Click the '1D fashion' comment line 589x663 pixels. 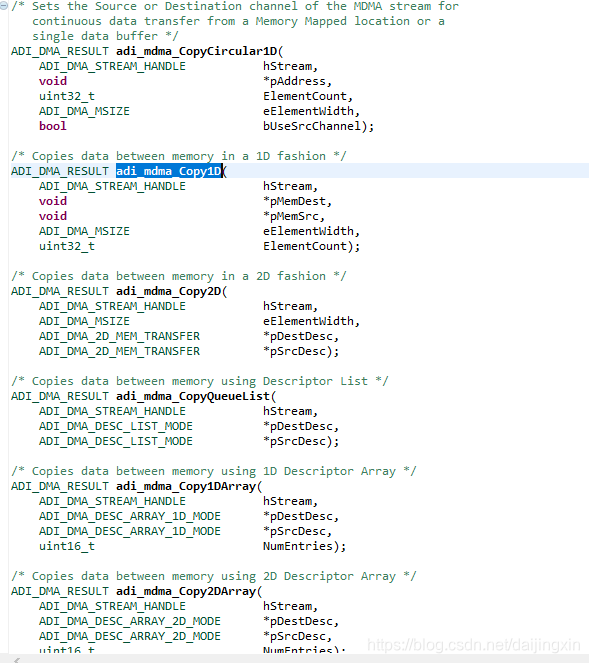click(179, 156)
